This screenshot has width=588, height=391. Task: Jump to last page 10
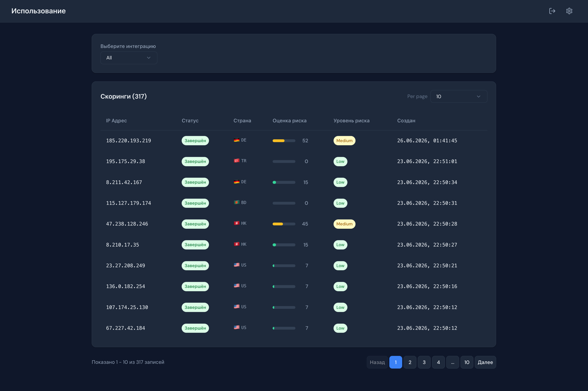point(467,362)
